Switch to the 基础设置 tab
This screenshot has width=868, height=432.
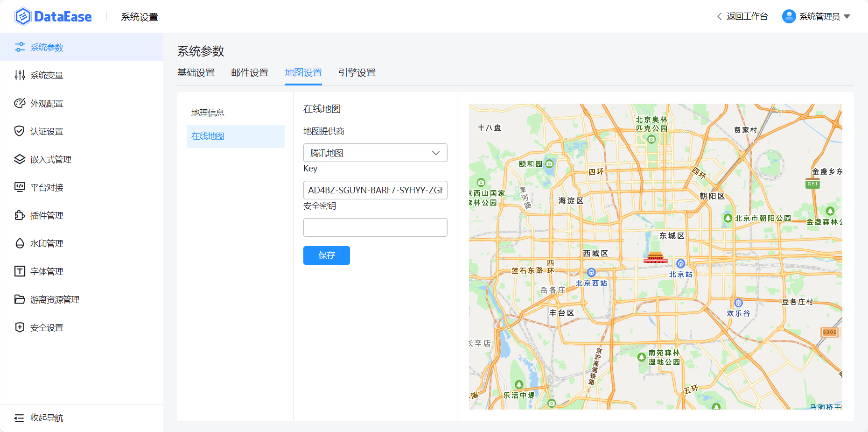coord(196,73)
